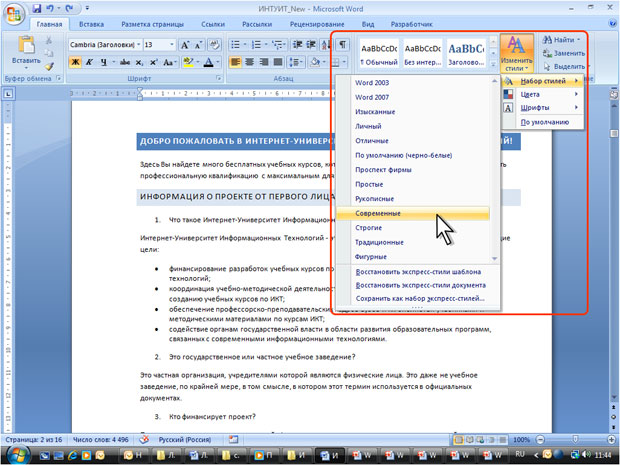Toggle superscript formatting
This screenshot has height=465, width=620.
point(153,62)
